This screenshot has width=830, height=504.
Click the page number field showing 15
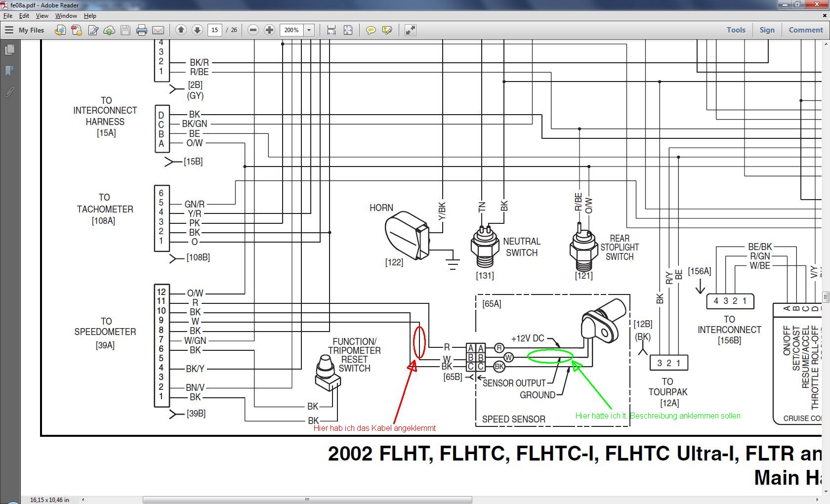[215, 30]
